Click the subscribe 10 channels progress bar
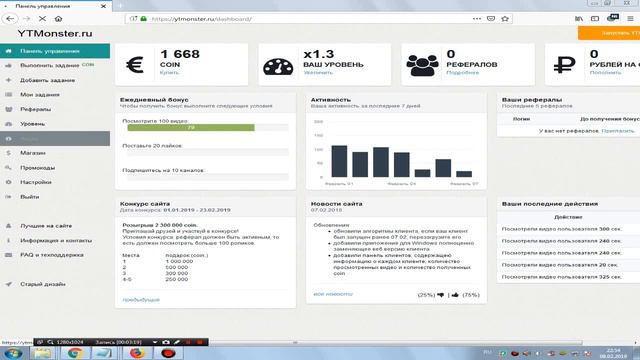The image size is (640, 360). [208, 177]
